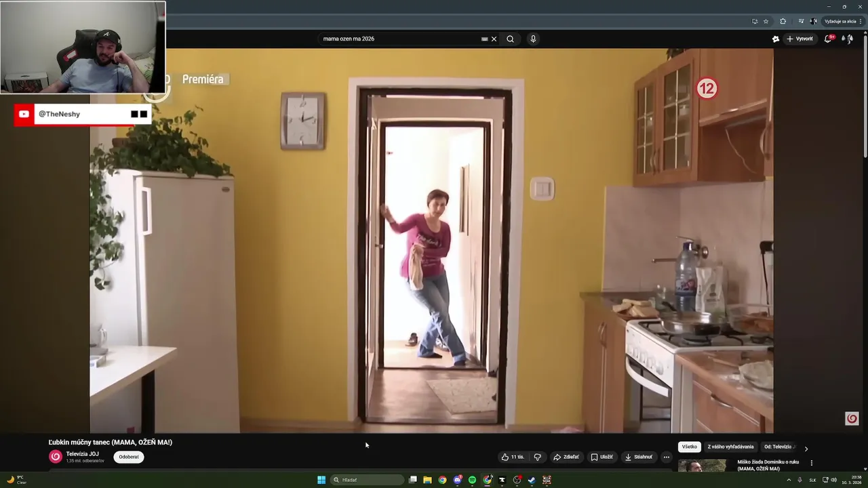Screen dimensions: 868x488
Task: Download the video with Stiahnuť
Action: [638, 457]
